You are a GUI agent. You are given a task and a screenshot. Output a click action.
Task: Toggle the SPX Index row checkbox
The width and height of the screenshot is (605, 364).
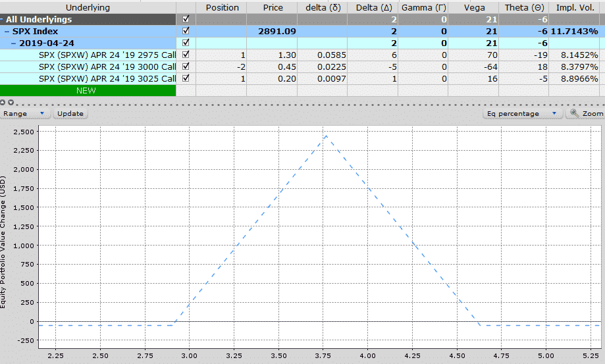click(186, 31)
